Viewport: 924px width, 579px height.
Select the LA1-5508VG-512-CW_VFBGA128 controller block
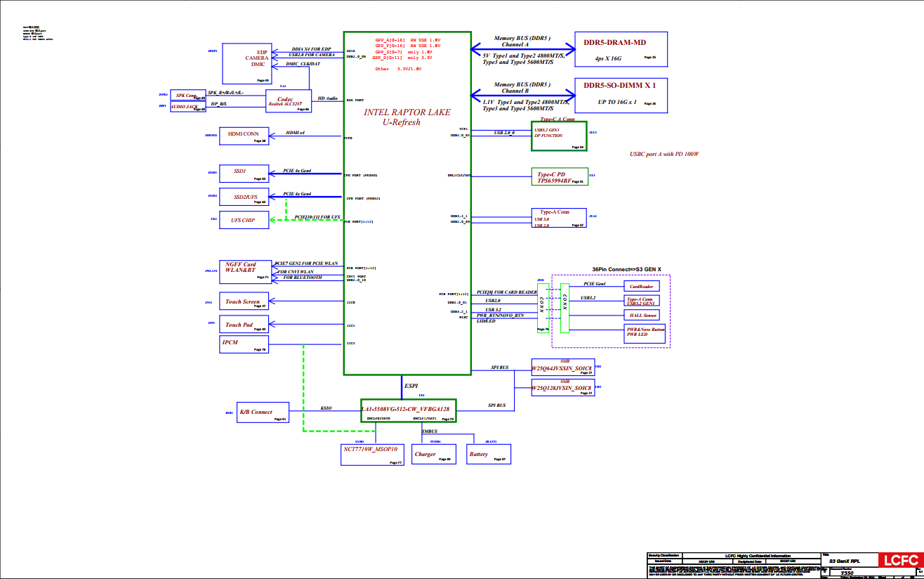coord(409,410)
